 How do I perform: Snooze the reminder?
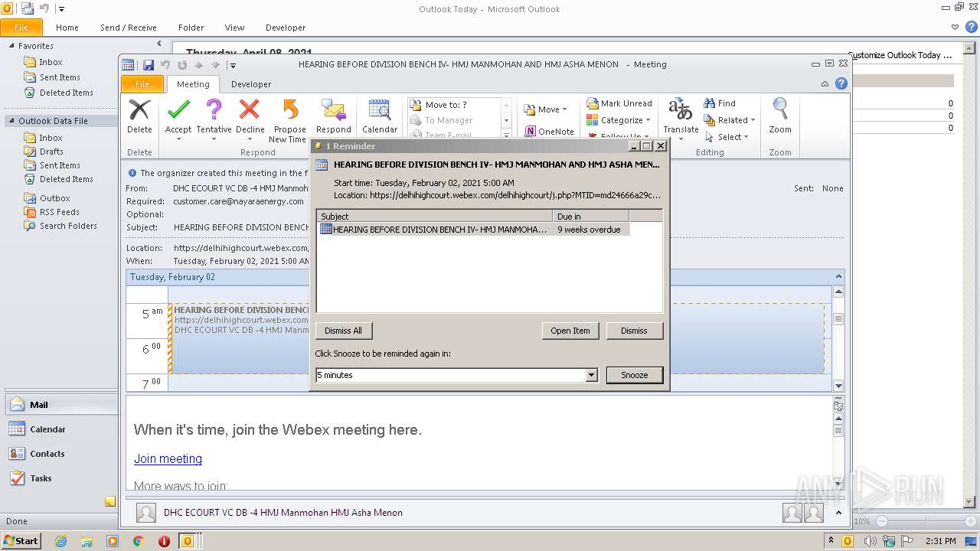point(634,375)
